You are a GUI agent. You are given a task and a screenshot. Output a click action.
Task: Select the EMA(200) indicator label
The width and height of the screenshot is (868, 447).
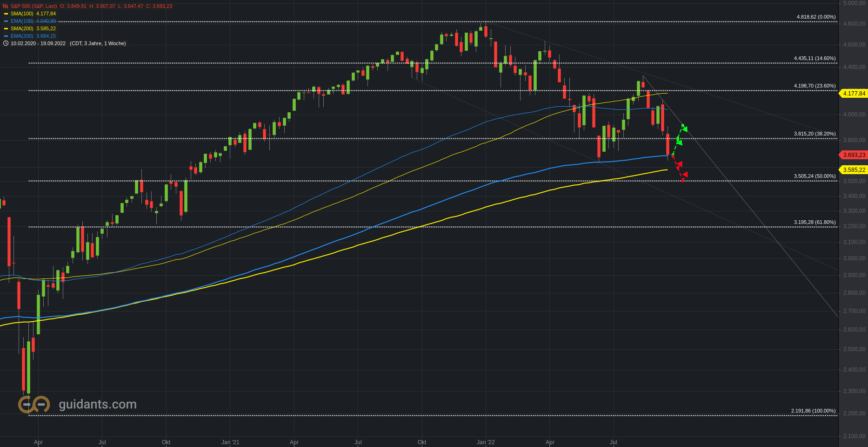pyautogui.click(x=22, y=36)
